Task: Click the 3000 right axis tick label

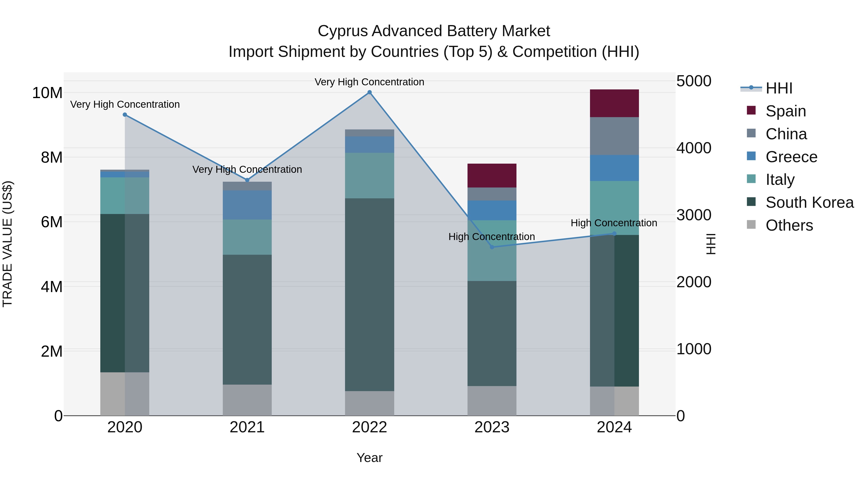Action: pyautogui.click(x=694, y=215)
